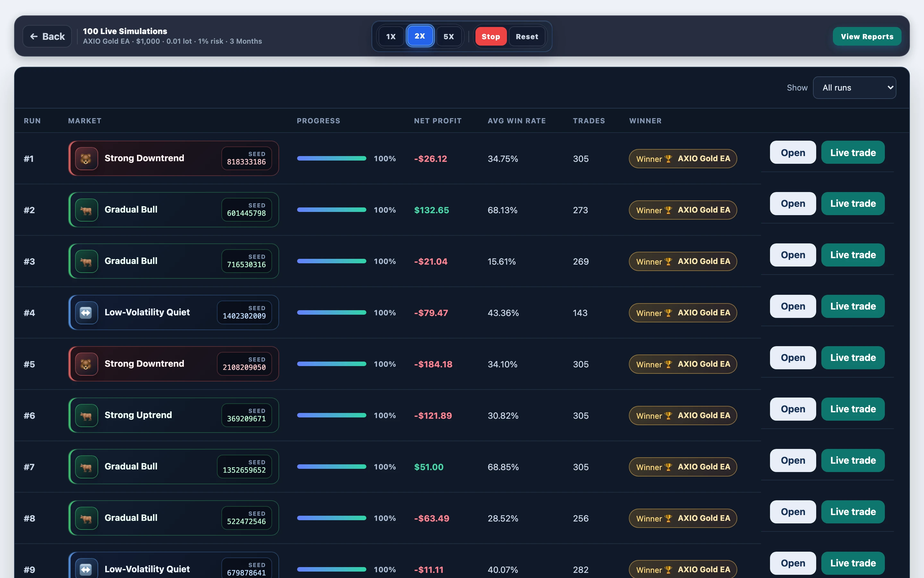The width and height of the screenshot is (924, 578).
Task: Expand the Show All runs dropdown
Action: (x=854, y=88)
